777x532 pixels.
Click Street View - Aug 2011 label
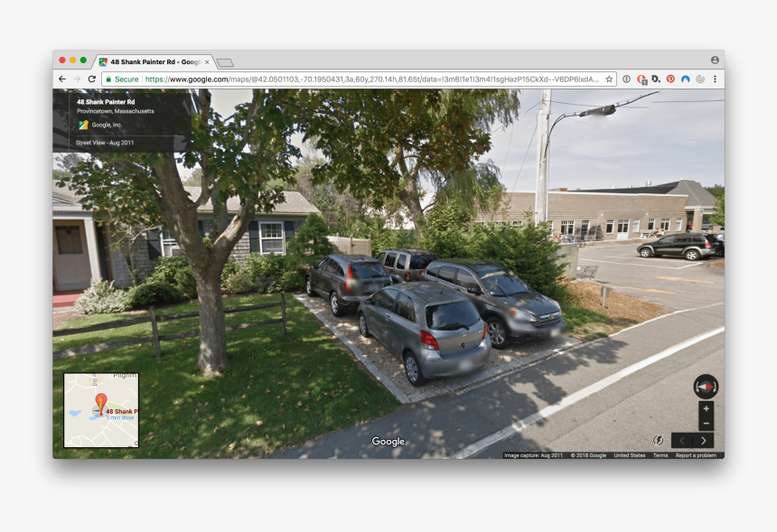(105, 143)
